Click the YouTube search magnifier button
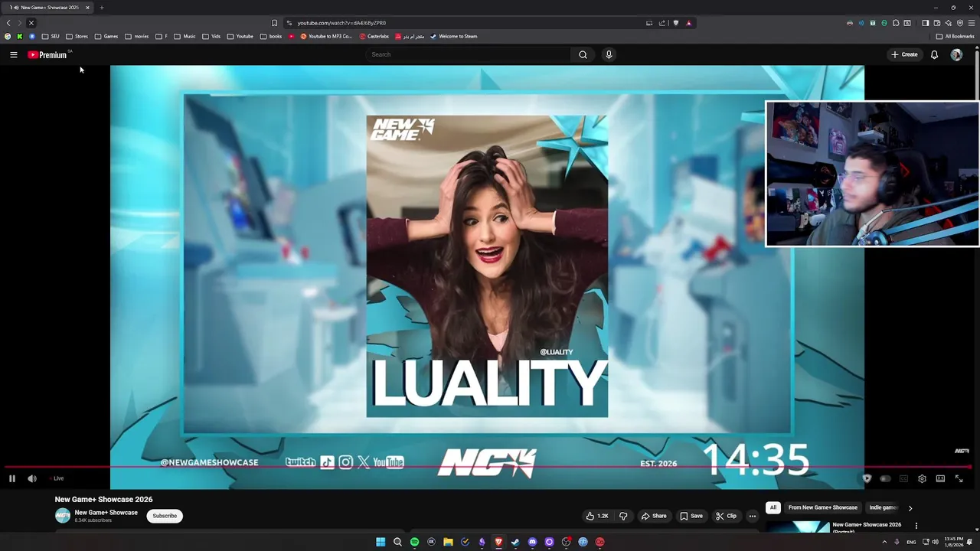This screenshot has height=551, width=980. (x=583, y=54)
